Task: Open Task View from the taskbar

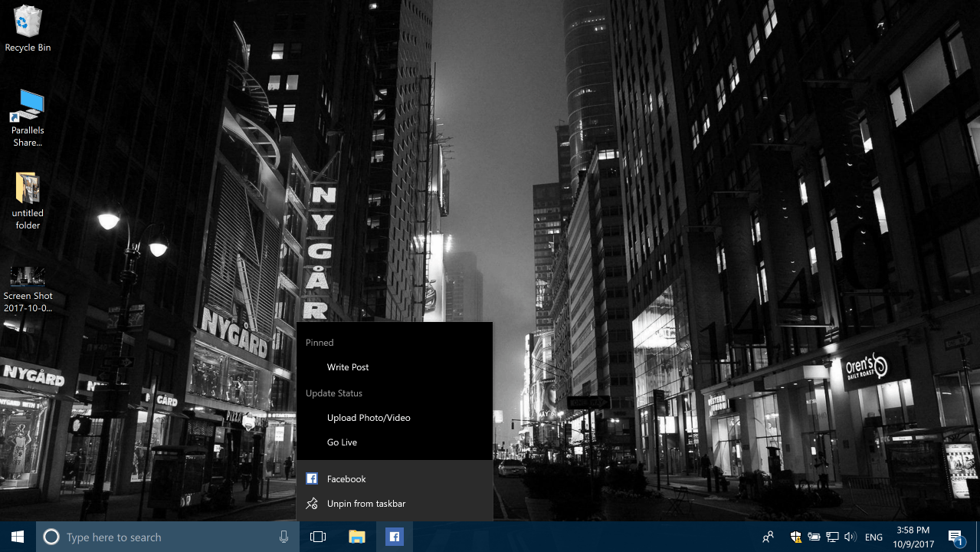Action: 318,537
